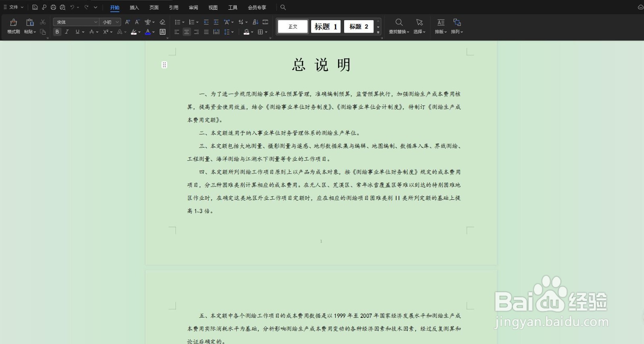Screen dimensions: 644x344
Task: Click the Chinese layout A icon
Action: (x=227, y=22)
